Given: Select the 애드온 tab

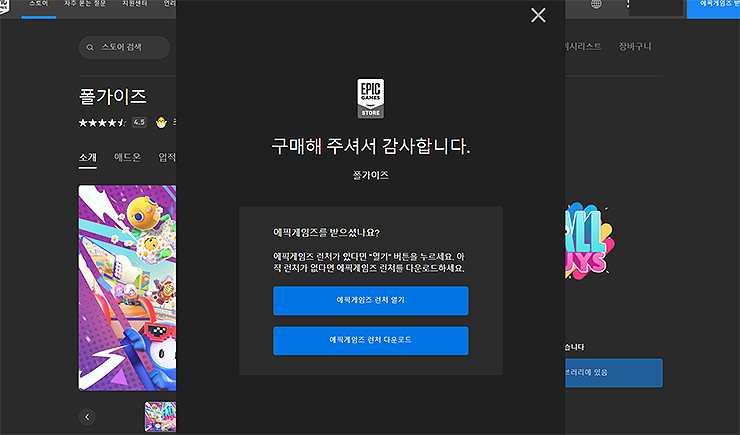Looking at the screenshot, I should coord(127,157).
